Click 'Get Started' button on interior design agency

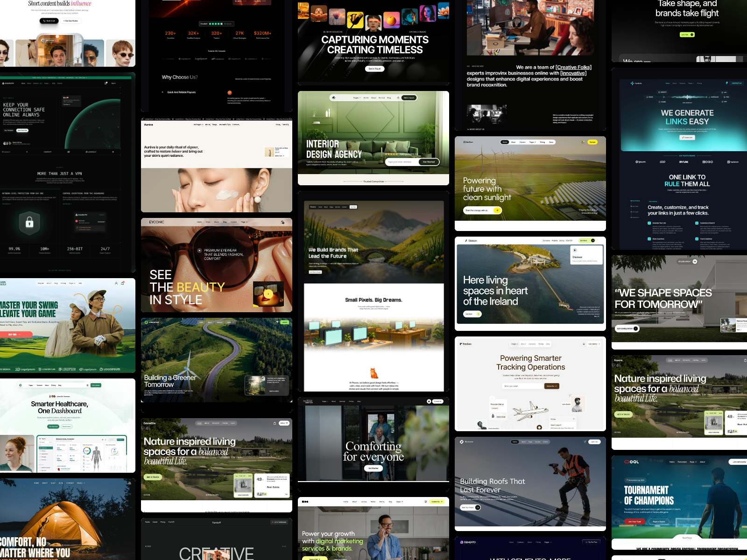[429, 162]
